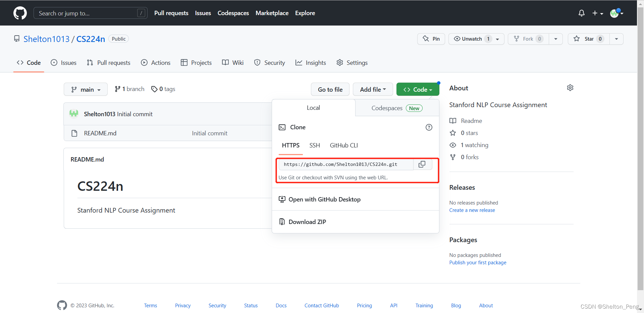Open Explore in the top navigation
Viewport: 644px width, 313px height.
[305, 13]
